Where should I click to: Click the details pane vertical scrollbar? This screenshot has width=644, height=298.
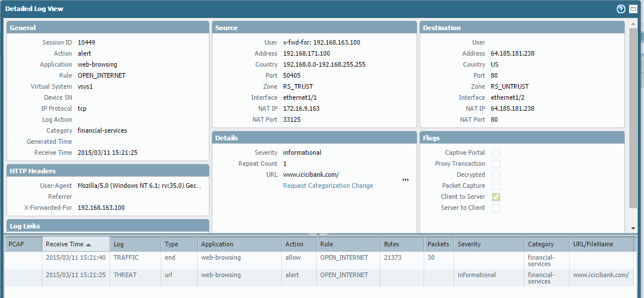633,116
